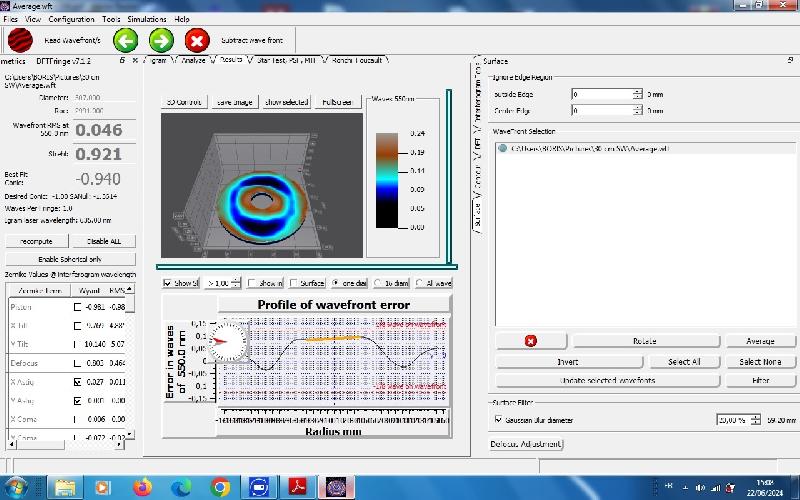This screenshot has width=800, height=500.
Task: Switch to the Star Test, PSF, MTF tab
Action: [286, 60]
